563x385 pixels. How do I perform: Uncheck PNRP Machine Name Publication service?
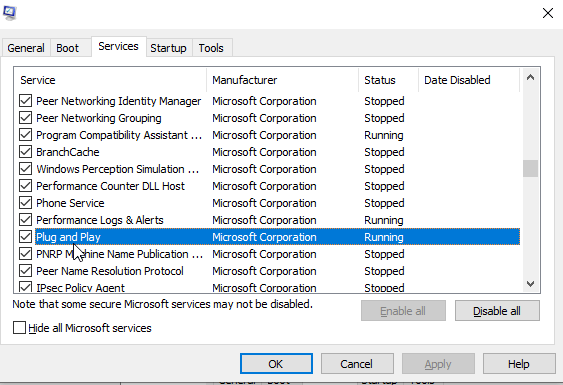[25, 254]
